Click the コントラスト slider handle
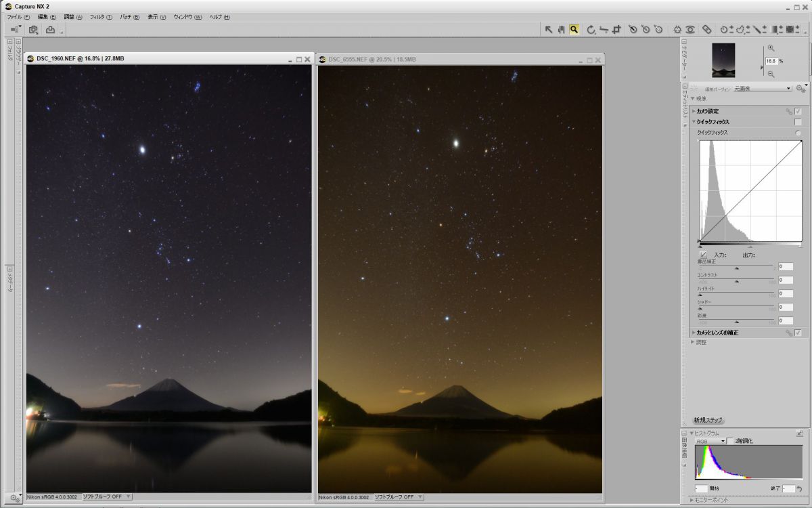 736,281
